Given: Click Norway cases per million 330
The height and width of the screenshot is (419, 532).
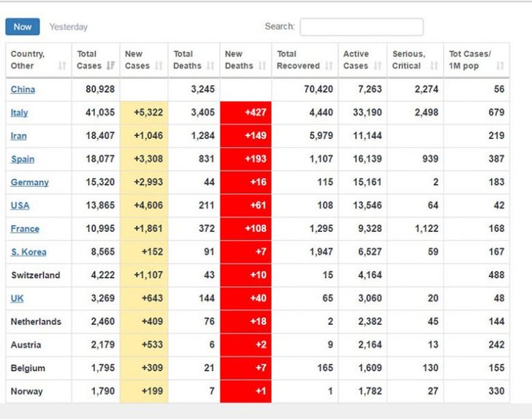Looking at the screenshot, I should click(496, 391).
